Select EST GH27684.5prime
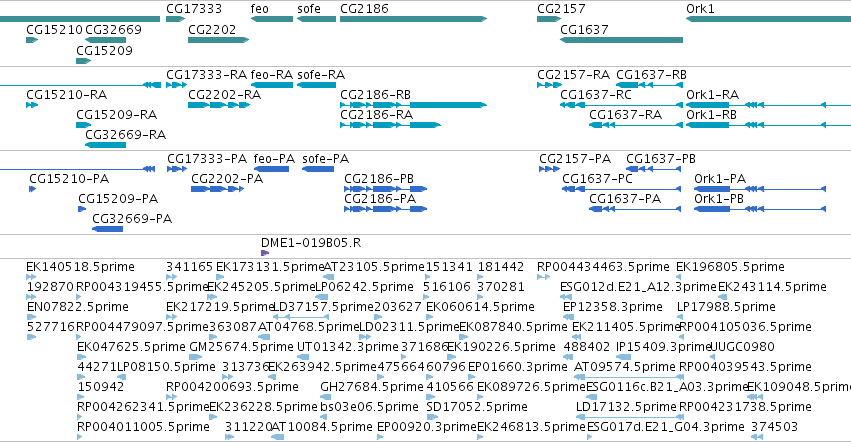 tap(326, 397)
